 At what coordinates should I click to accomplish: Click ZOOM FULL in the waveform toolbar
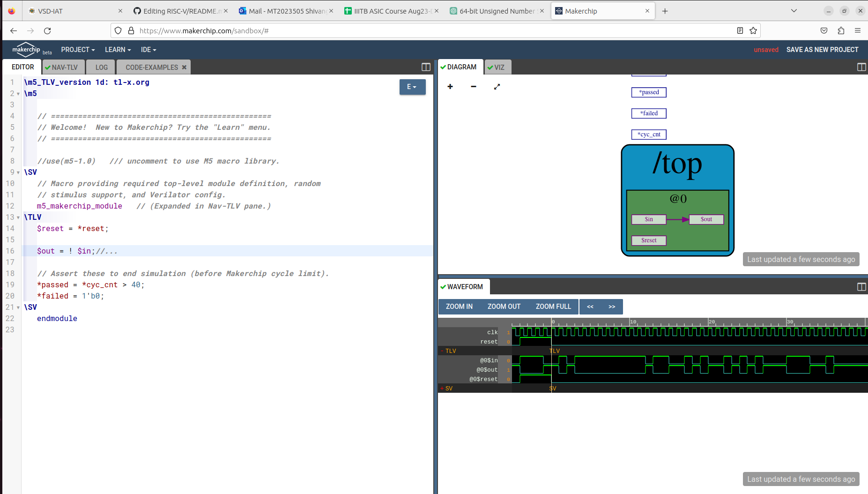(x=553, y=306)
